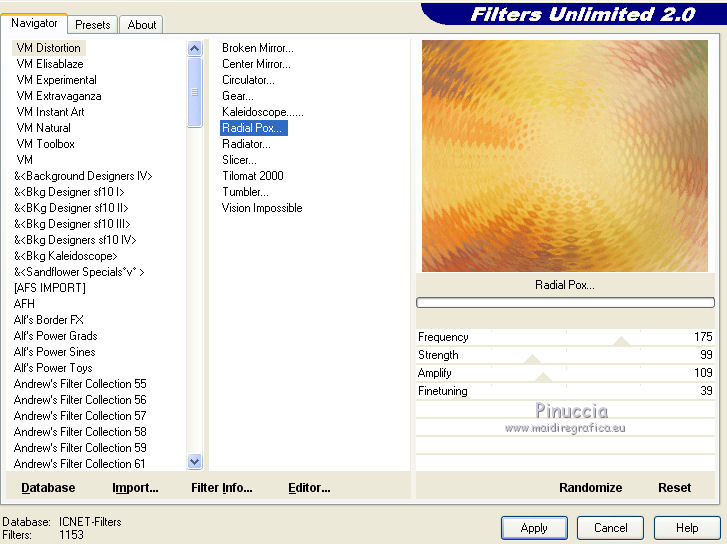Select Andrew's Filter Collection 59
Viewport: 727px width, 544px height.
coord(80,448)
